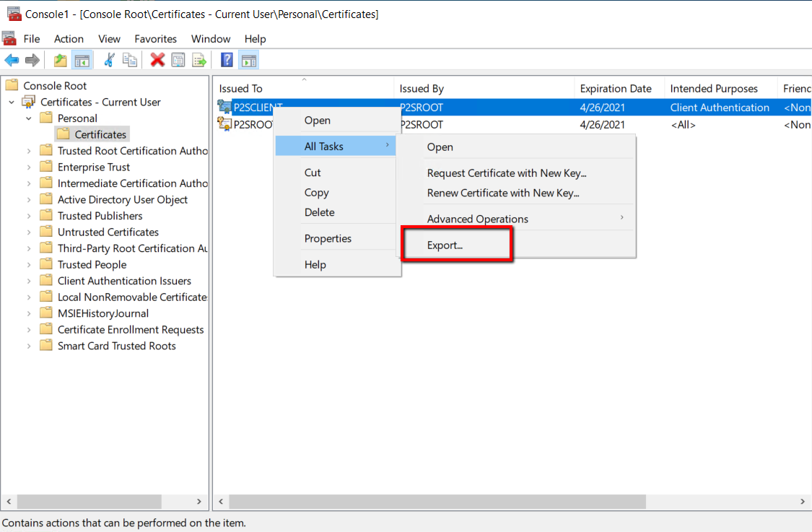Sort by the Issued By column header
Viewport: 812px width, 532px height.
pyautogui.click(x=484, y=89)
